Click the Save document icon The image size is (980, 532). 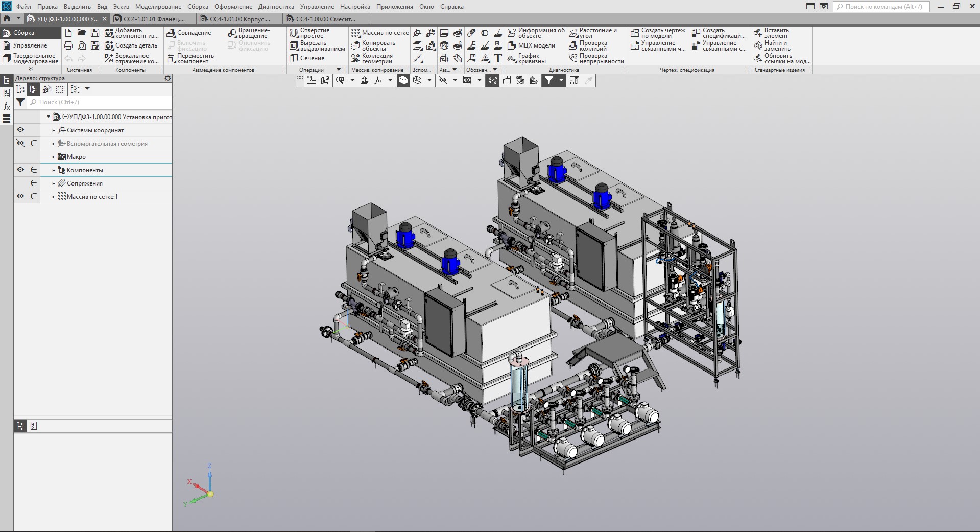point(94,33)
